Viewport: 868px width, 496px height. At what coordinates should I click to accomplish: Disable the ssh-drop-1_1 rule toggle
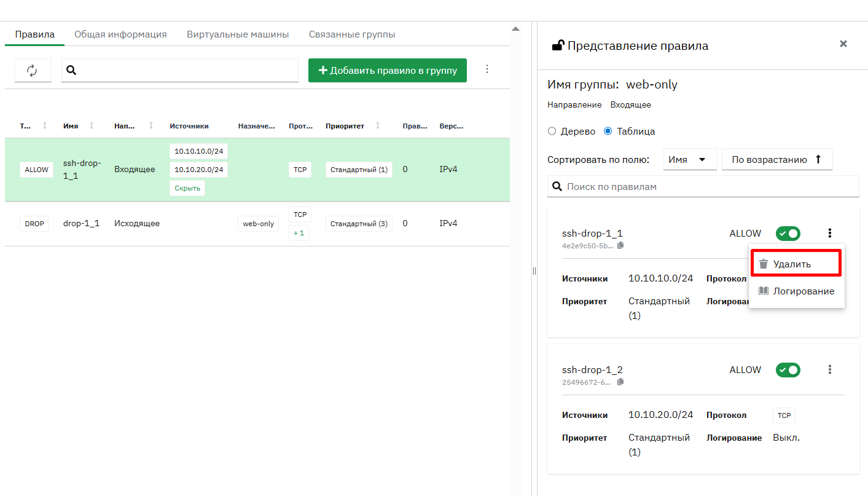click(788, 234)
